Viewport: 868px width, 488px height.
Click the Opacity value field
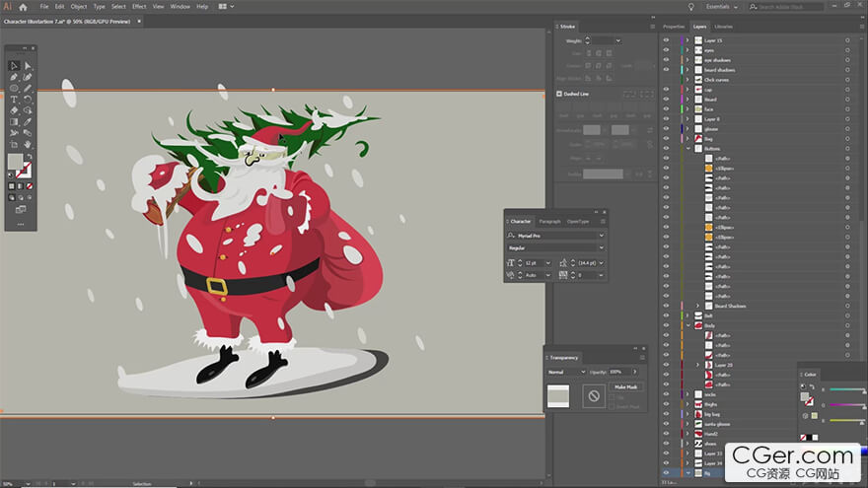(618, 373)
